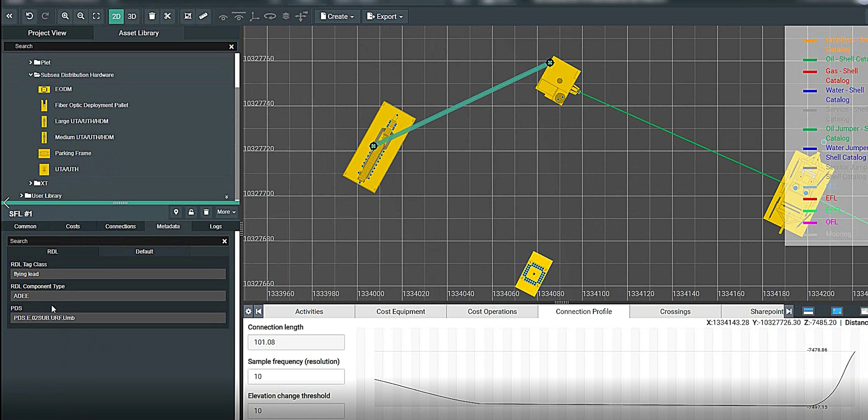Click the undo arrow in the toolbar
868x420 pixels.
(x=29, y=16)
